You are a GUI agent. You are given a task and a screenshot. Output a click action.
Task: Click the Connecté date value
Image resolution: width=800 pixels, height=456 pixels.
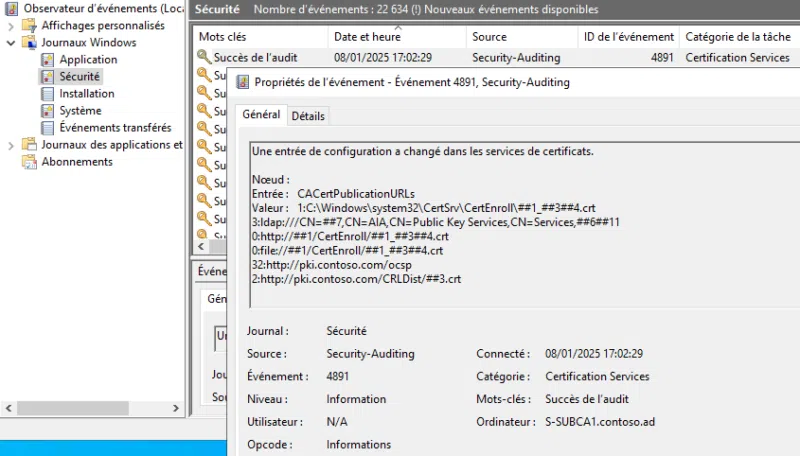(x=594, y=353)
